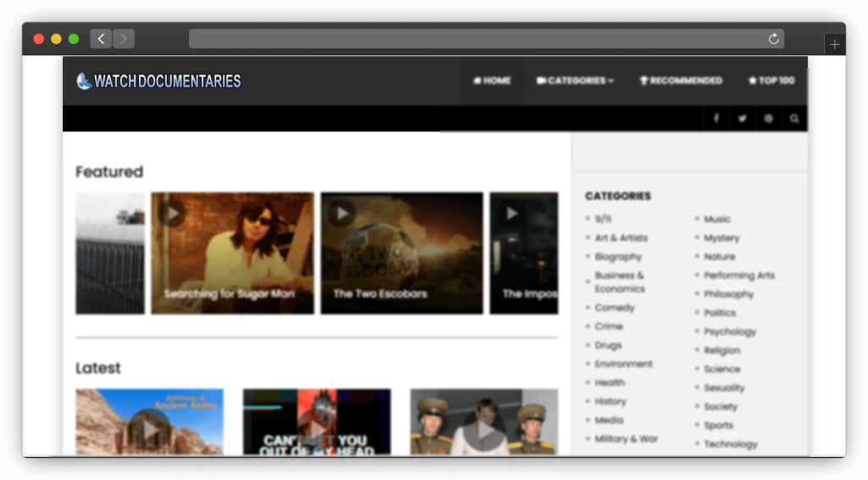Click the Watch Documentaries logo
This screenshot has width=868, height=480.
click(x=159, y=81)
